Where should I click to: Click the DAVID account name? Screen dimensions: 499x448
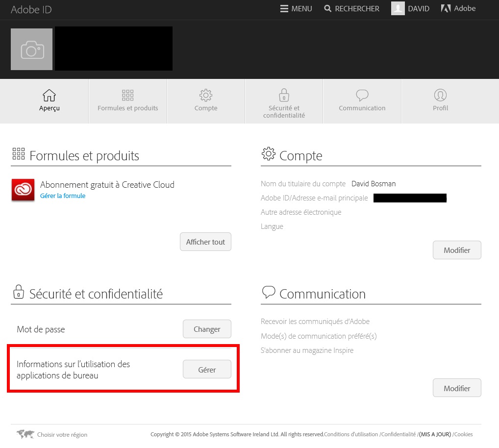[419, 9]
